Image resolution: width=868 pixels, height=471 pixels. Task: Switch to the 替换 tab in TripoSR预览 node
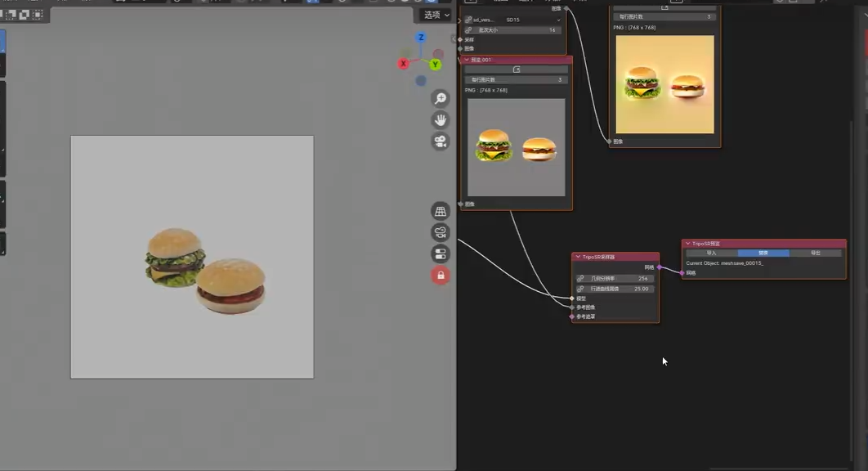763,253
